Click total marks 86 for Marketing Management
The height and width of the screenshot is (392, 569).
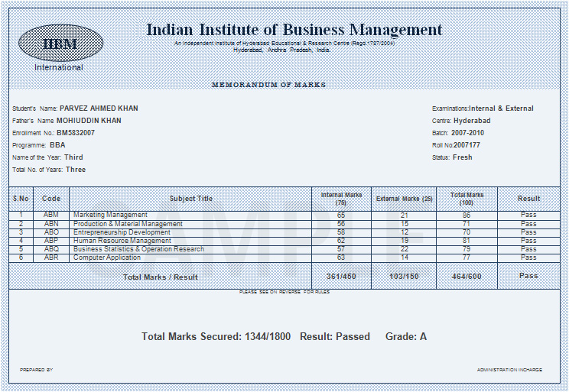(x=467, y=215)
